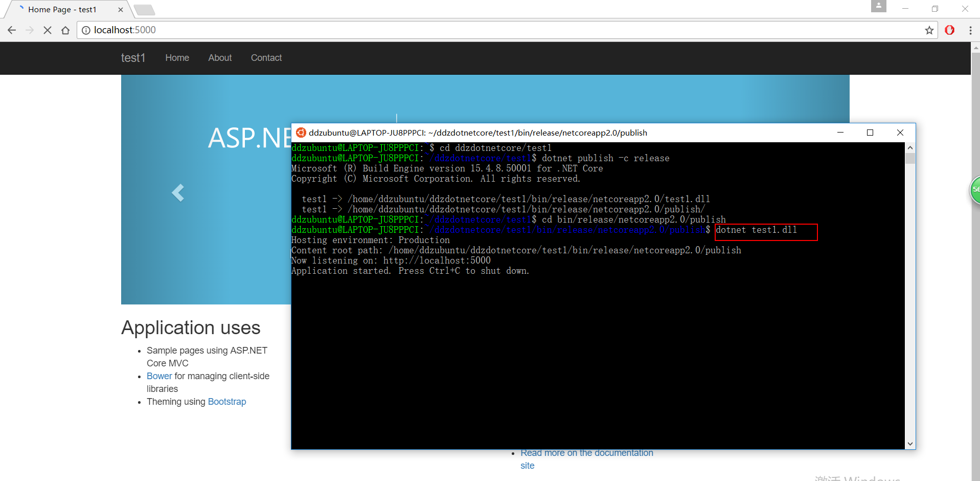Click 'Now listening on: http://localhost:5000' line
The width and height of the screenshot is (980, 481).
[391, 260]
